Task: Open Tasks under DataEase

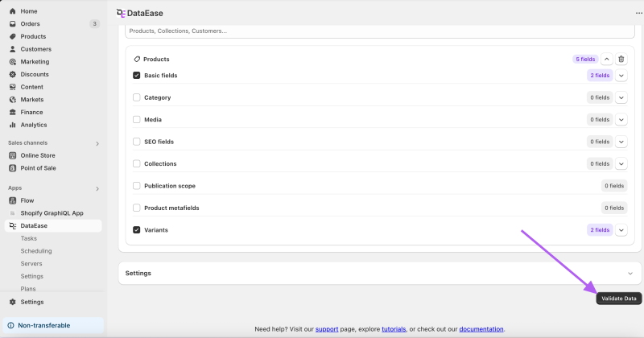Action: 29,238
